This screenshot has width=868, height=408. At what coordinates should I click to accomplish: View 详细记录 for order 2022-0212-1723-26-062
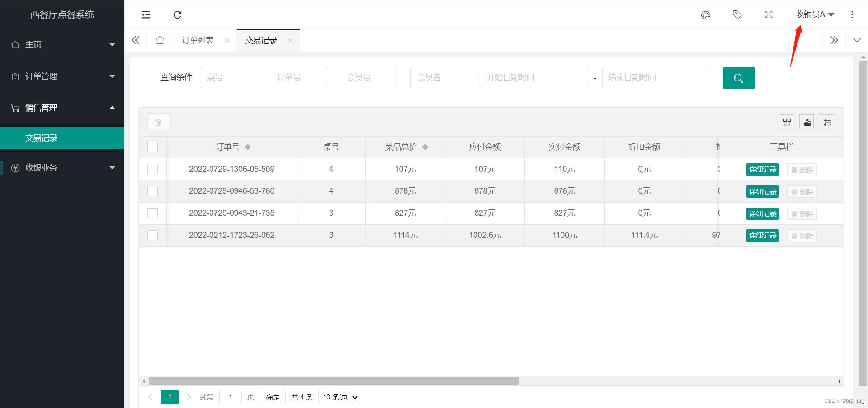762,236
